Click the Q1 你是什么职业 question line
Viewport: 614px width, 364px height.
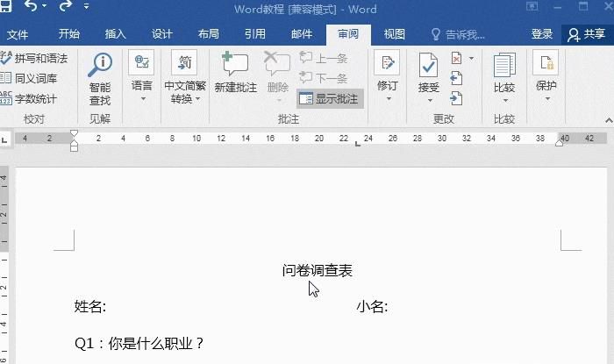(x=139, y=343)
